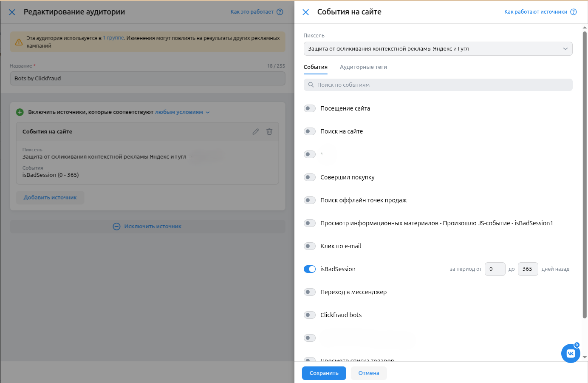Enable 'Переход в мессенджер' event
The image size is (588, 383).
(310, 292)
